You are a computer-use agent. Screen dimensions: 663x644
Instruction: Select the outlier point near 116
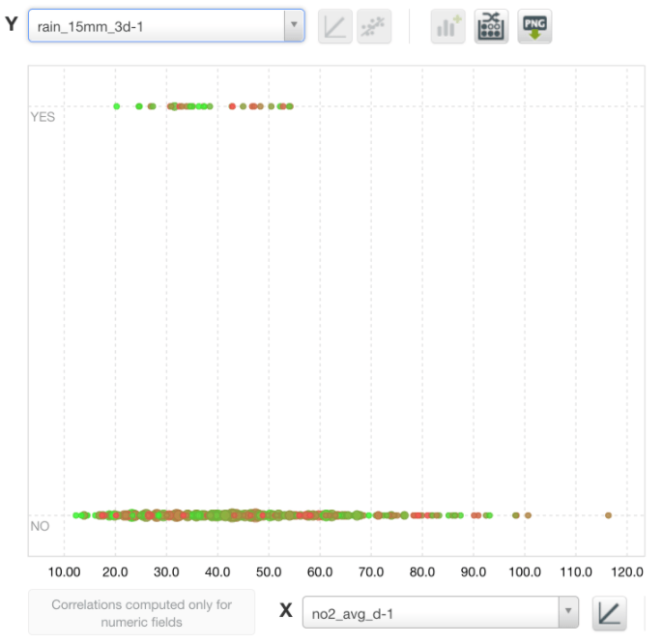(608, 515)
